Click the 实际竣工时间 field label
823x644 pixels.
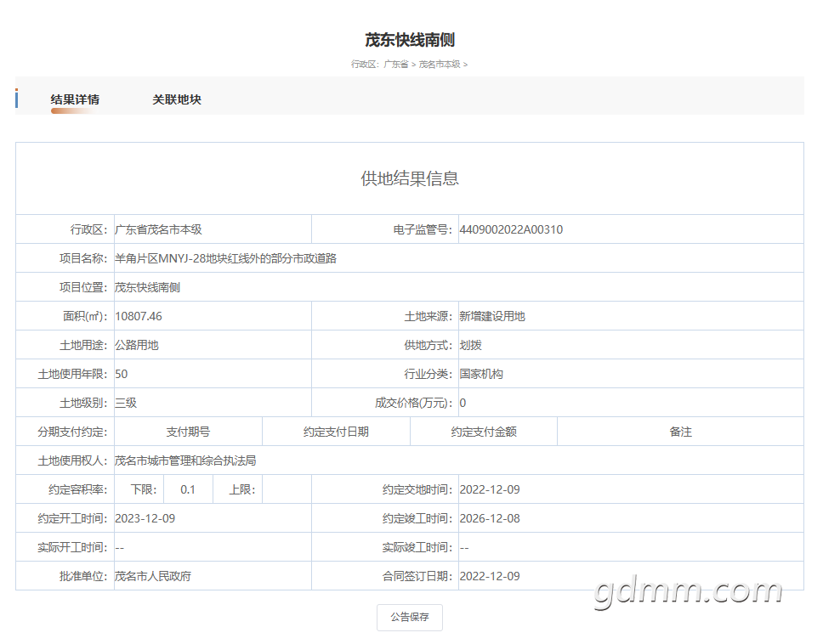click(417, 547)
